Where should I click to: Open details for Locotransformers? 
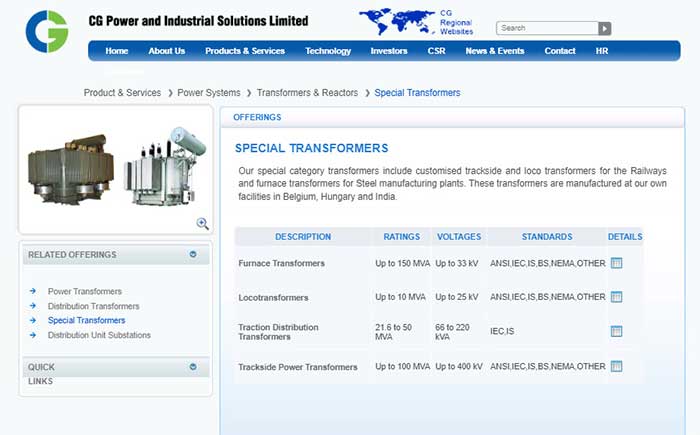[x=617, y=297]
